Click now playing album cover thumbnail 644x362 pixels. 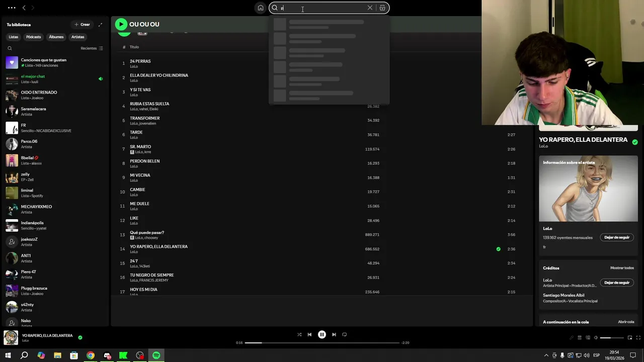coord(11,337)
